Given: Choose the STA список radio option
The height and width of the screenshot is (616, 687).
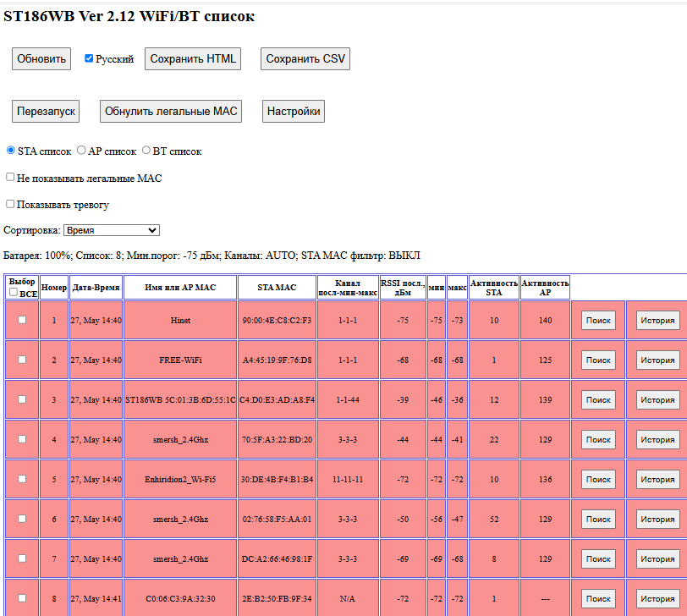Looking at the screenshot, I should click(x=11, y=151).
